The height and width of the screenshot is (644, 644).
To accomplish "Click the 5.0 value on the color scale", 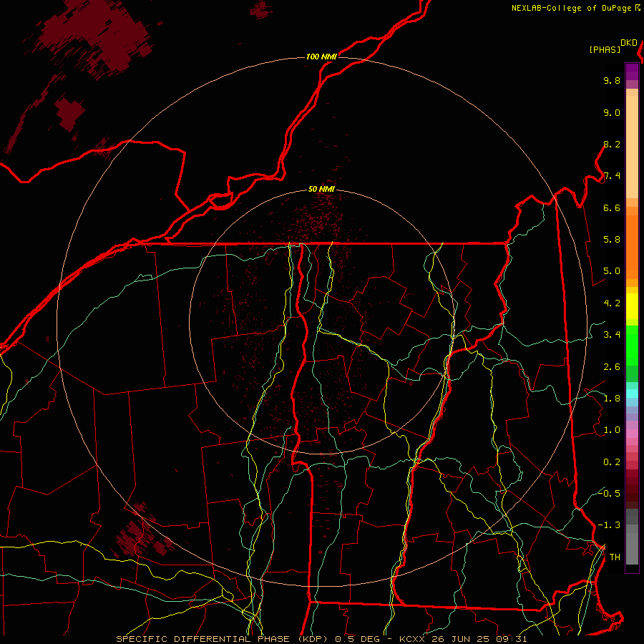I will (x=612, y=271).
